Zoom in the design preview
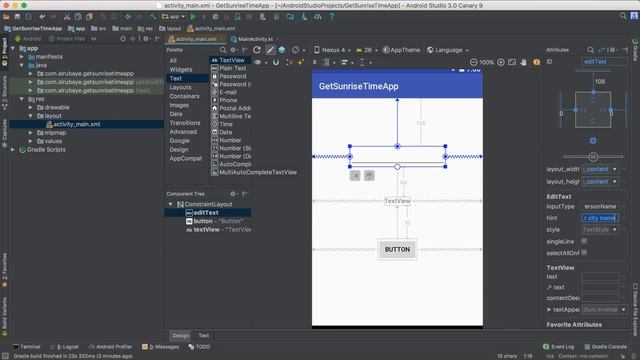 (501, 62)
